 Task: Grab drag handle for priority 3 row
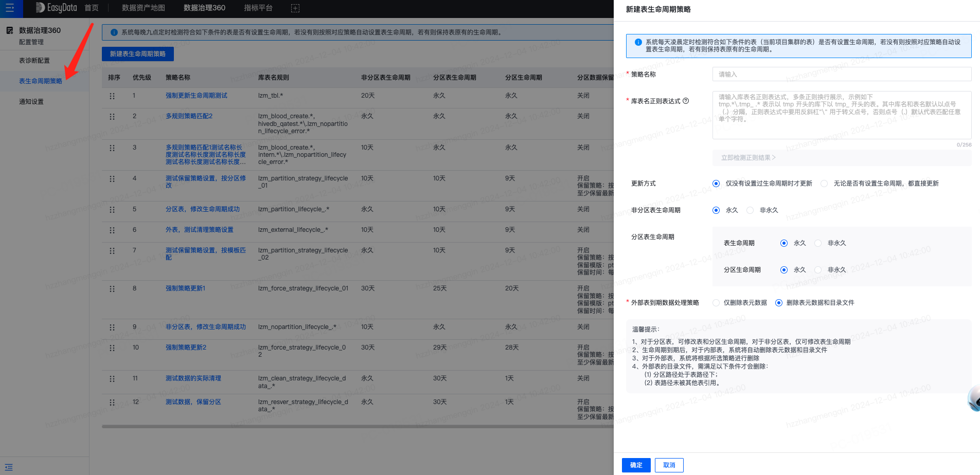(x=112, y=148)
